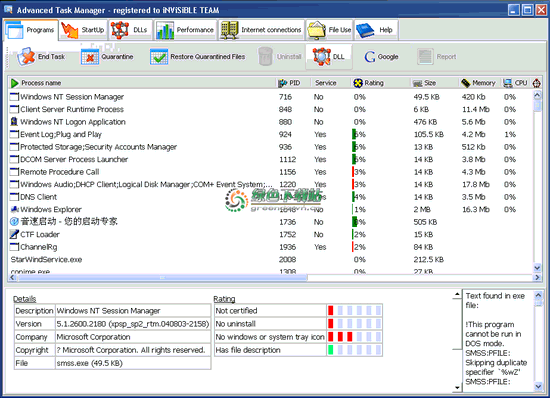Image resolution: width=550 pixels, height=398 pixels.
Task: Click Windows NT Logon Application icon
Action: [14, 122]
